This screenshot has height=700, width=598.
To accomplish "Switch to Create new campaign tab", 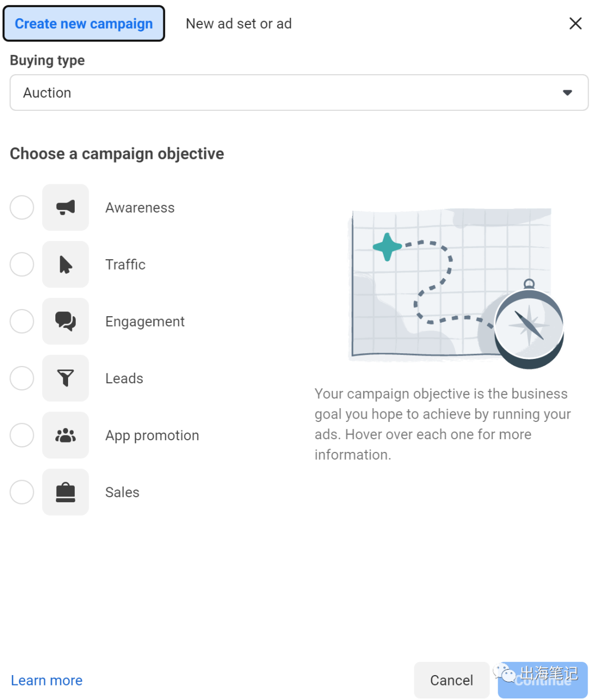I will click(84, 24).
